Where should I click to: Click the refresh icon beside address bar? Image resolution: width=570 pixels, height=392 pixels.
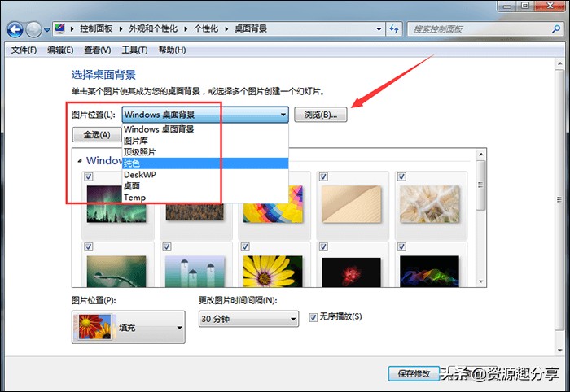pos(396,29)
